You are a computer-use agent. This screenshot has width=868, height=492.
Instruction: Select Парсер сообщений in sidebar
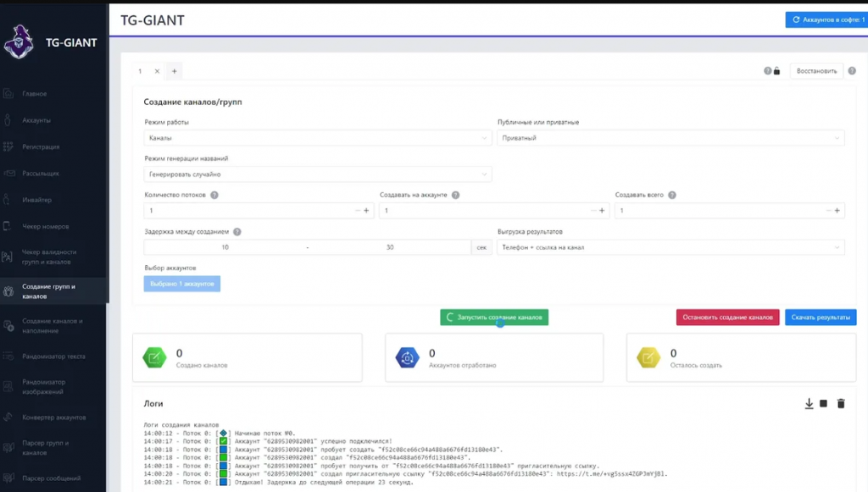click(53, 478)
